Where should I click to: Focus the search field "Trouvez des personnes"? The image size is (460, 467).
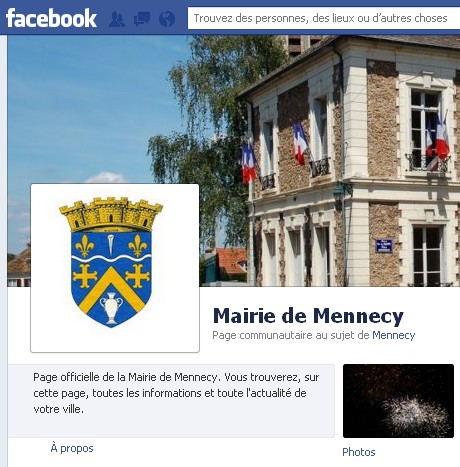(x=324, y=18)
